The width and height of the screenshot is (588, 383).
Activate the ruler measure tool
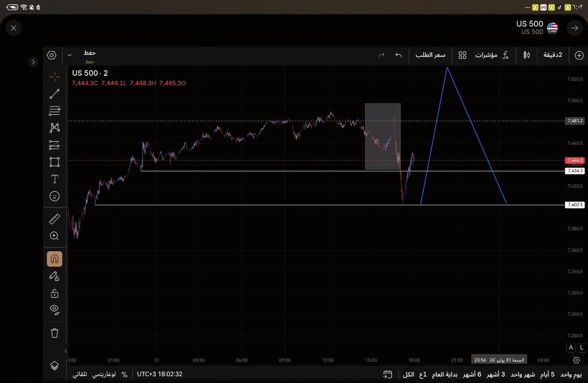click(x=54, y=219)
